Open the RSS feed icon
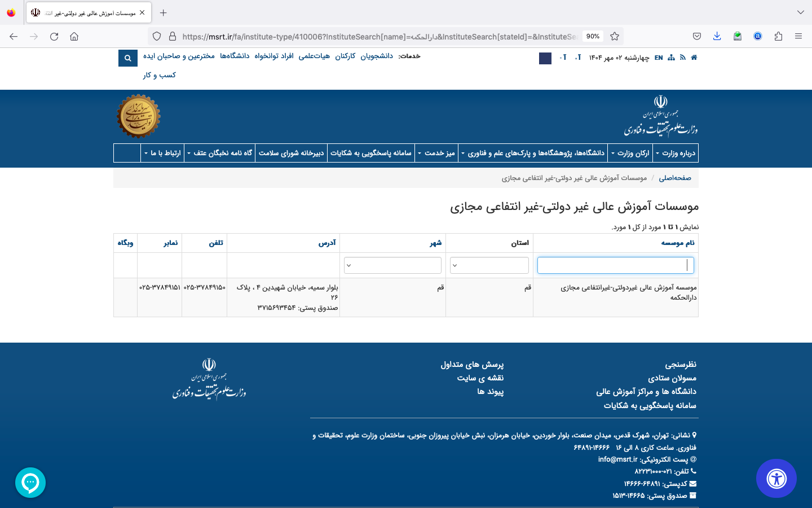812x508 pixels. coord(682,58)
